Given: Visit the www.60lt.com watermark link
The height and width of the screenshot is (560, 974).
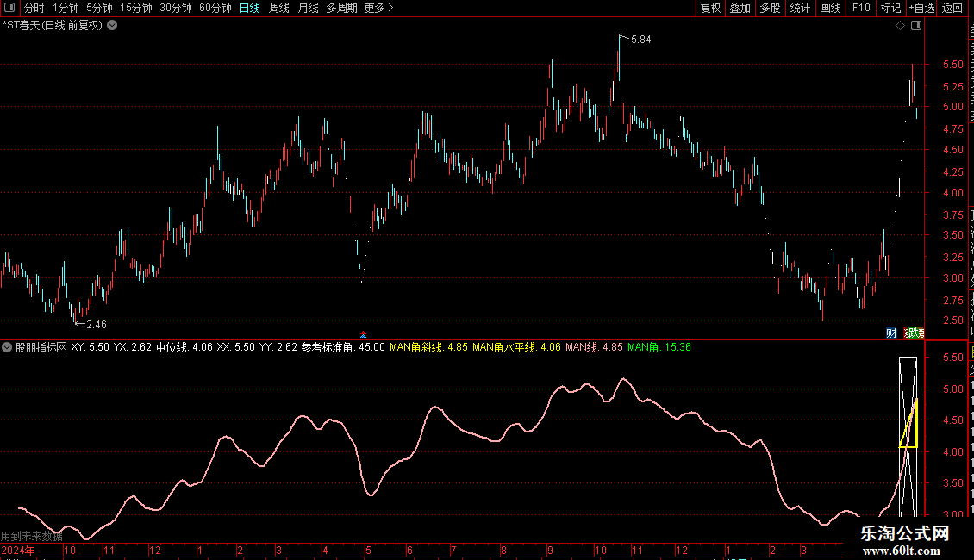Looking at the screenshot, I should point(901,551).
